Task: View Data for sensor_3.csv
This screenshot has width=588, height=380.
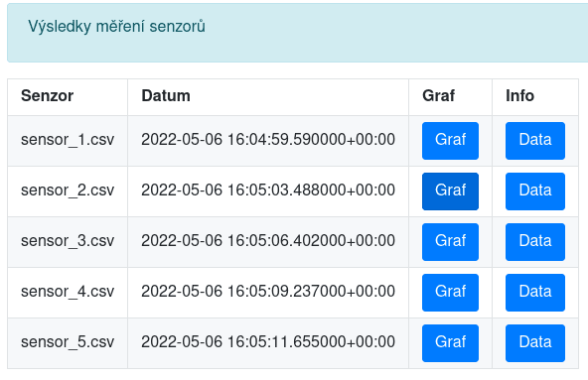Action: 535,242
